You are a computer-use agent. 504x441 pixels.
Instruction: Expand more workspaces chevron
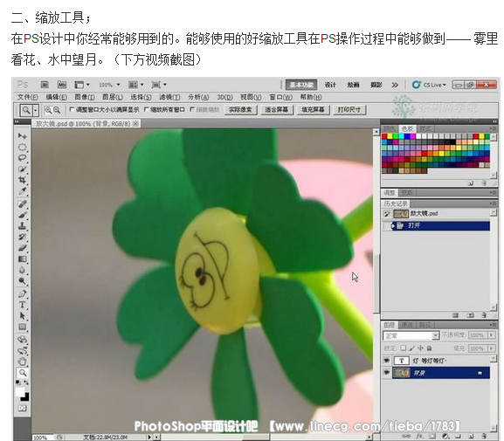pyautogui.click(x=395, y=85)
